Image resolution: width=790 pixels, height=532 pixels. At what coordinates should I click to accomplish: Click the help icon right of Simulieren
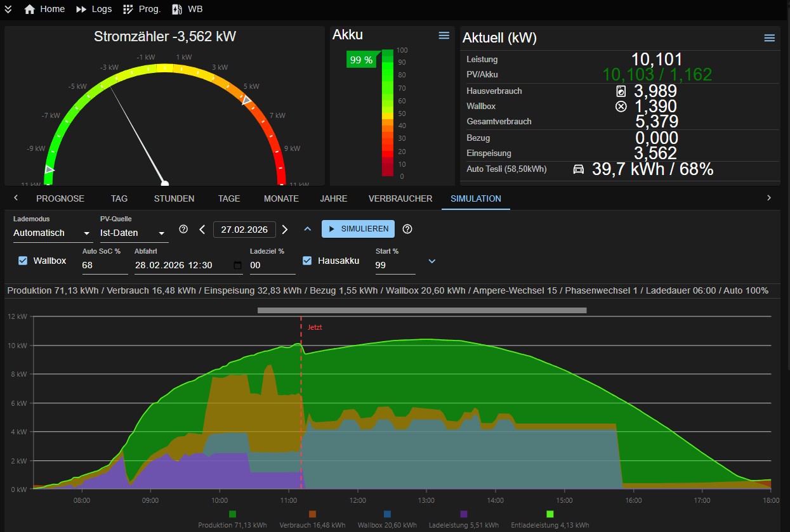407,229
